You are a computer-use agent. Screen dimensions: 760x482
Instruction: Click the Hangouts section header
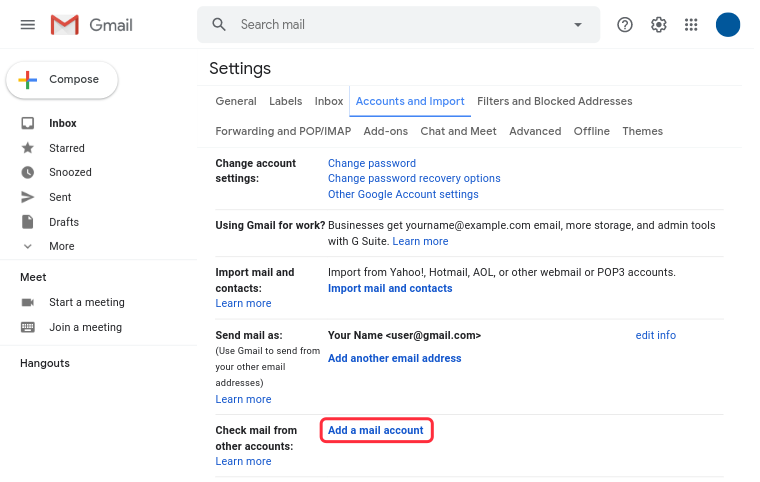tap(45, 363)
